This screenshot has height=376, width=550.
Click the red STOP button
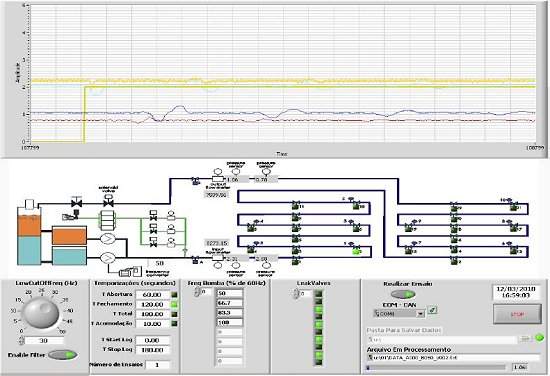pos(517,314)
